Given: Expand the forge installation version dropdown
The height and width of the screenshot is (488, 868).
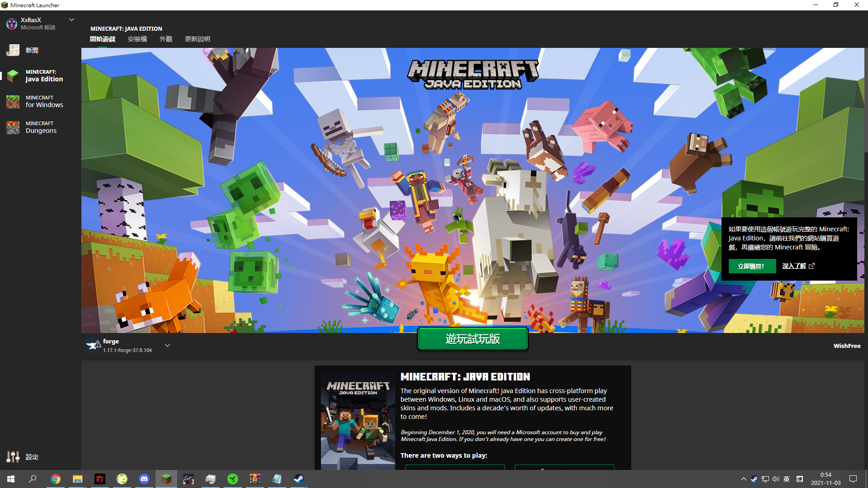Looking at the screenshot, I should [x=167, y=346].
